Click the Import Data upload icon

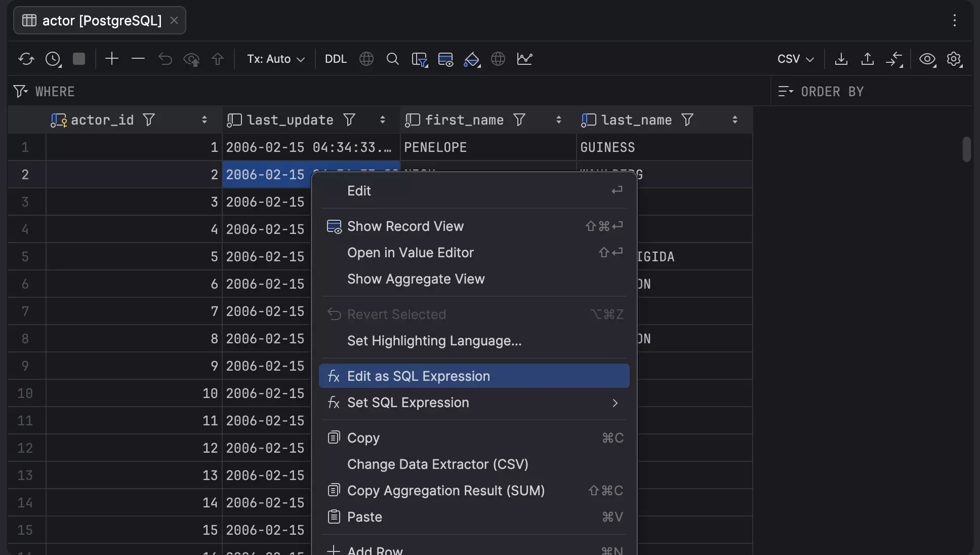pos(868,59)
